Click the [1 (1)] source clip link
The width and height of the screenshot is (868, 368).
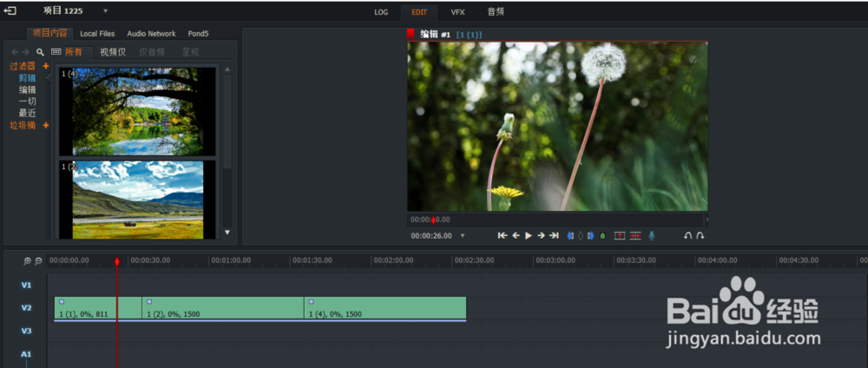point(469,35)
